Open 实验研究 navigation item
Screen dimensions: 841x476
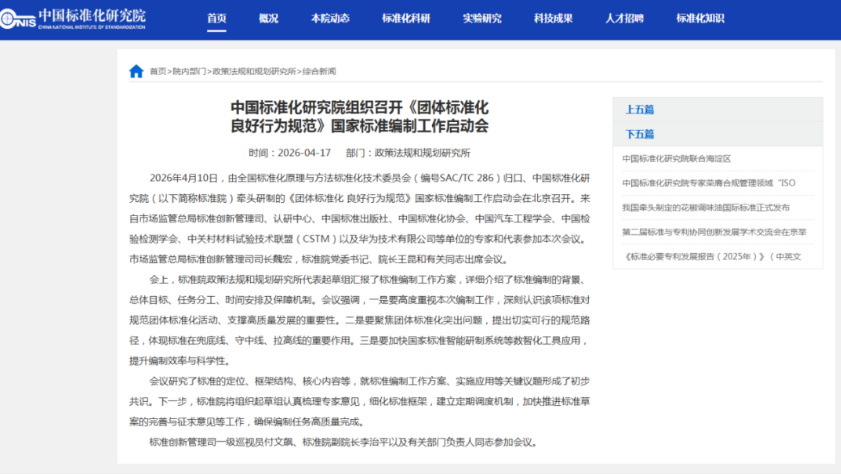(x=482, y=19)
